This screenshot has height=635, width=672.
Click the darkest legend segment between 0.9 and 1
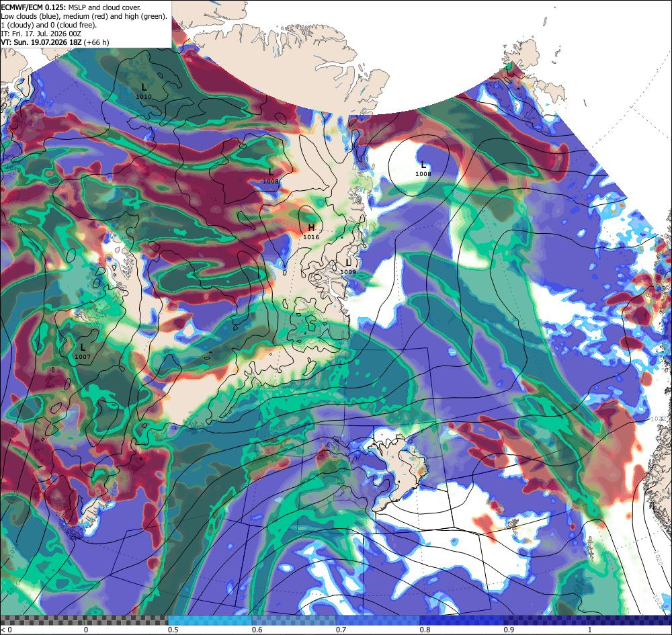pyautogui.click(x=546, y=620)
